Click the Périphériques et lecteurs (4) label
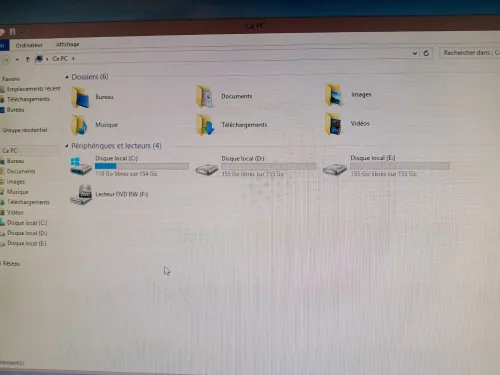The height and width of the screenshot is (375, 500). tap(116, 146)
